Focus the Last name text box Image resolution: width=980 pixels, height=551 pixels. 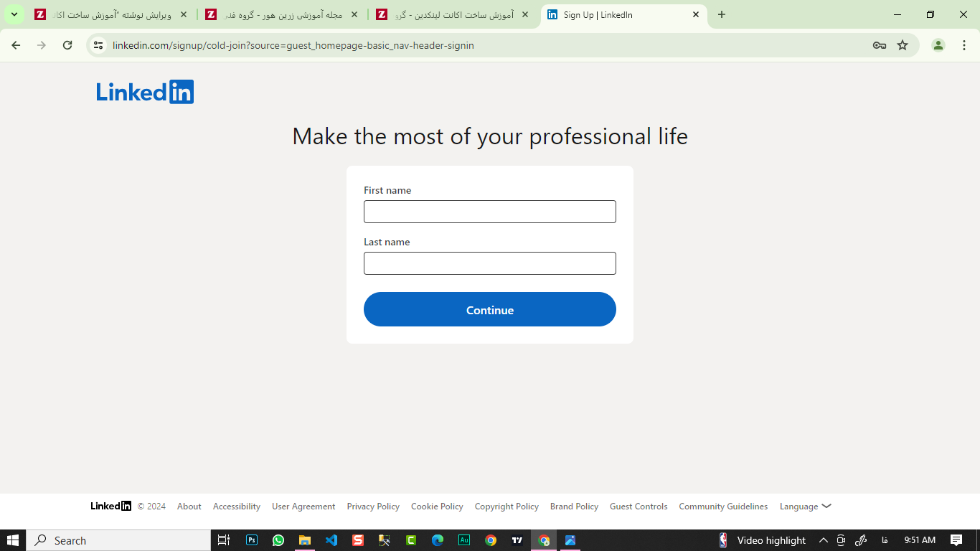489,263
